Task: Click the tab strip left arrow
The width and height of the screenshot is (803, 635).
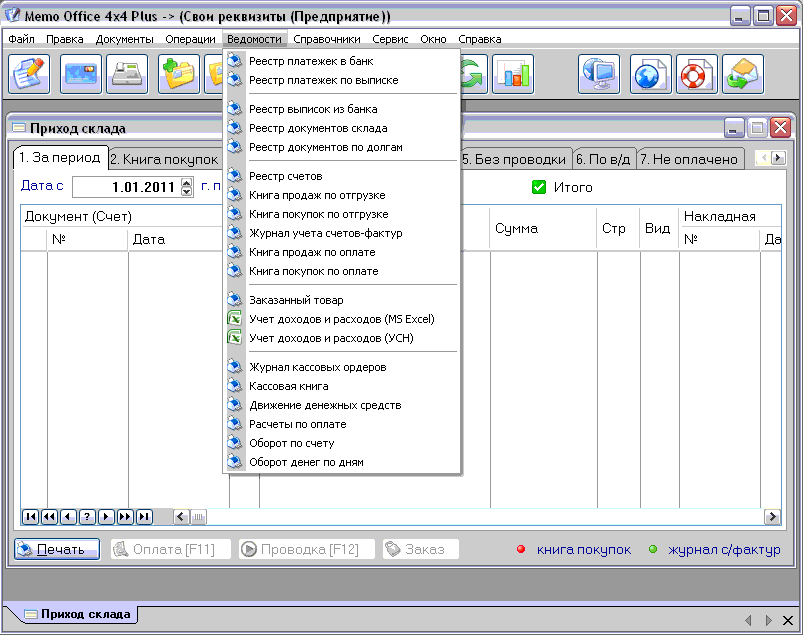Action: pos(764,158)
